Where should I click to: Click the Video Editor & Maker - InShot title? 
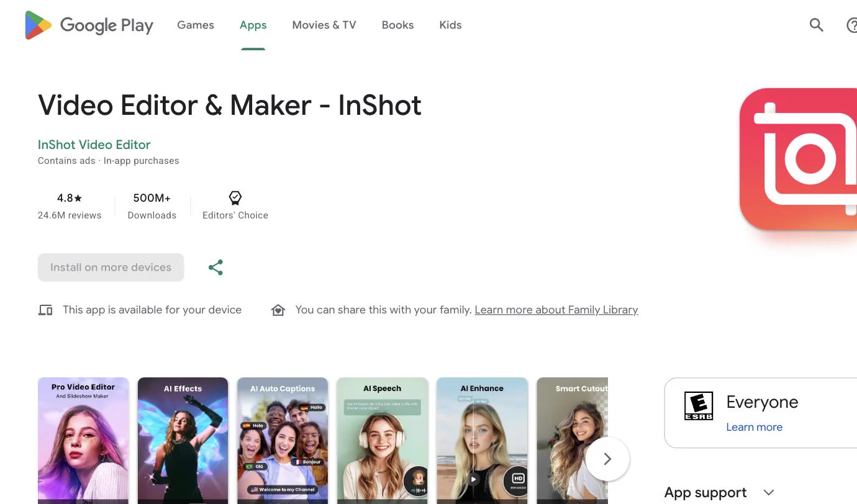point(230,106)
